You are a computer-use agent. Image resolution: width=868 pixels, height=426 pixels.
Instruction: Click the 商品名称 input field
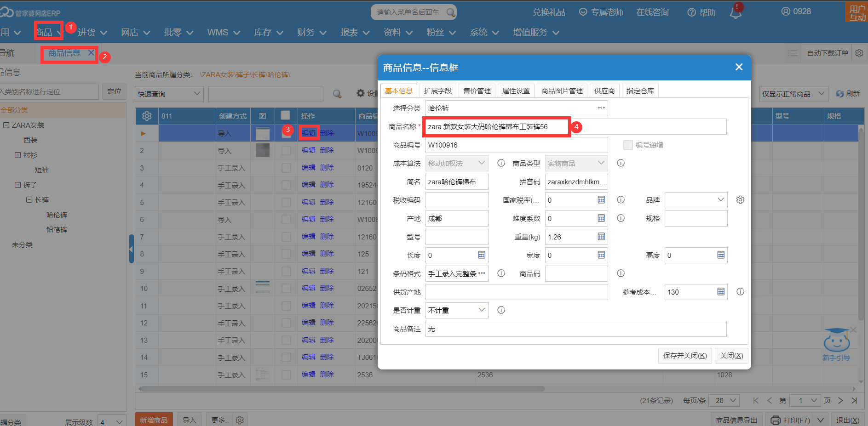pos(497,127)
